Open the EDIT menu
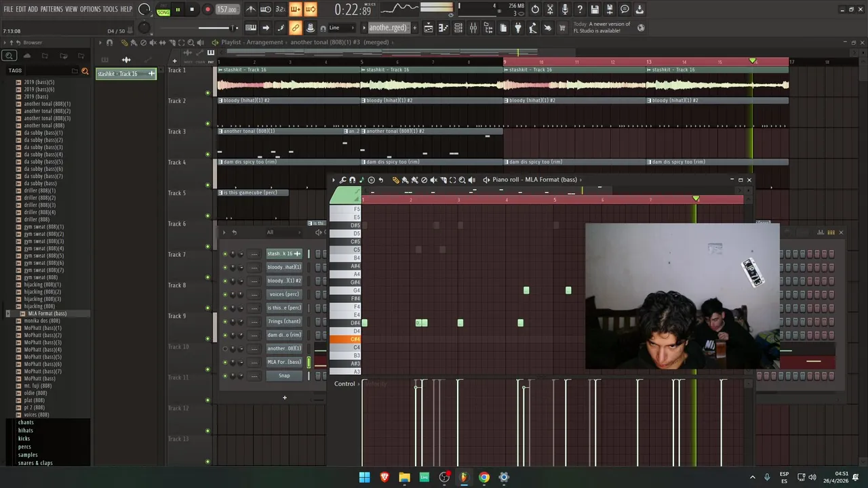 (20, 9)
